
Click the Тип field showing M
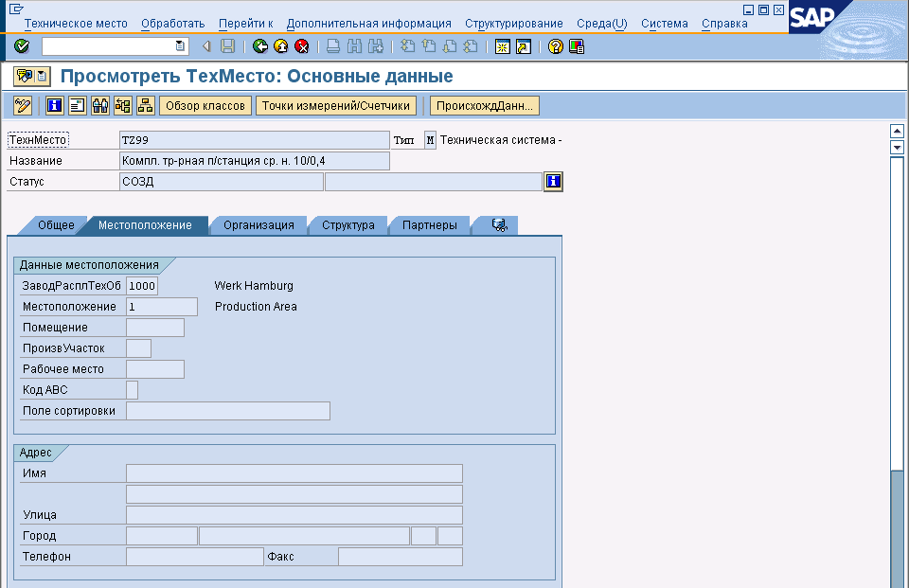[430, 140]
